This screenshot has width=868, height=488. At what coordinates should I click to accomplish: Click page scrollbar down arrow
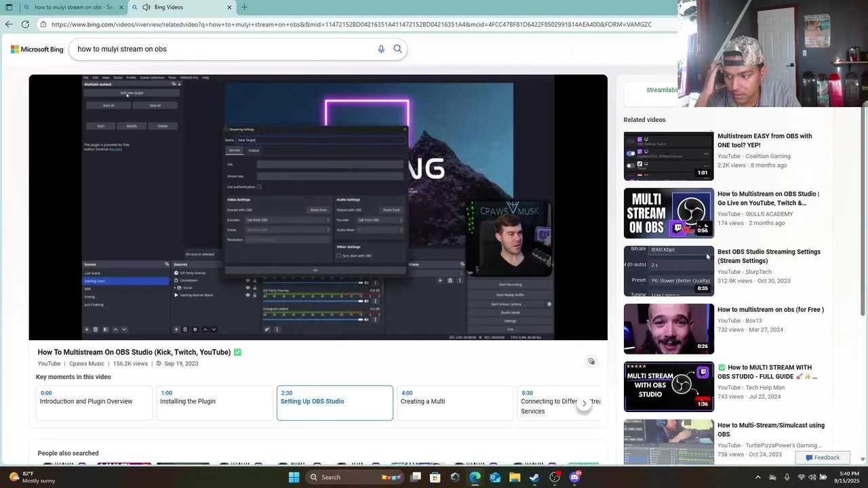tap(863, 459)
